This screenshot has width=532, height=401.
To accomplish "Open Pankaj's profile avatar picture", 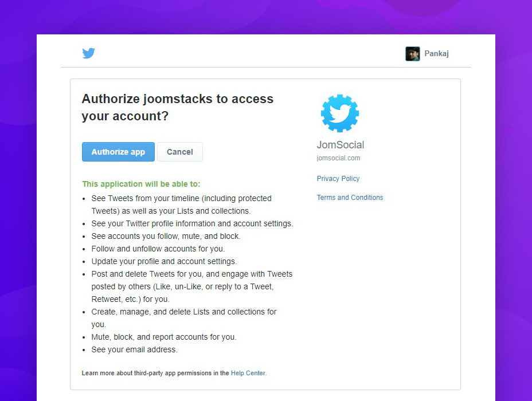I will tap(413, 53).
